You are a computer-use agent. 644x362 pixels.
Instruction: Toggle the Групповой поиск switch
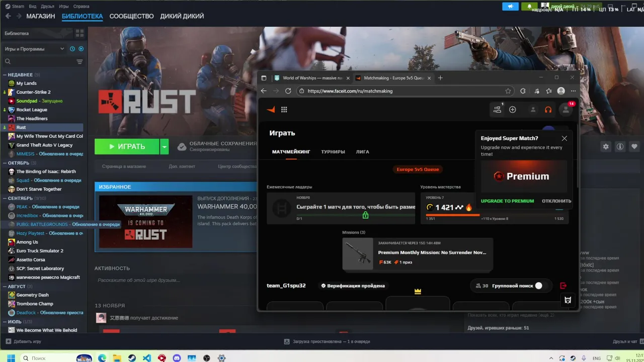(538, 286)
